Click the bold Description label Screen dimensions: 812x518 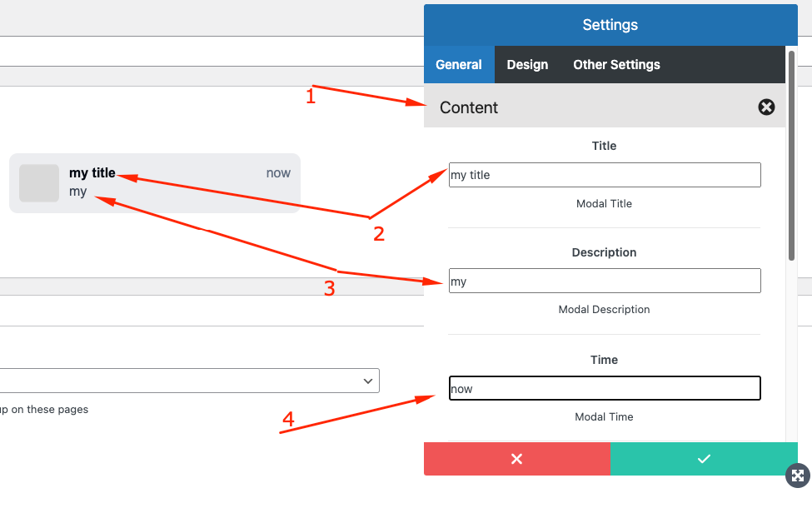click(x=604, y=252)
